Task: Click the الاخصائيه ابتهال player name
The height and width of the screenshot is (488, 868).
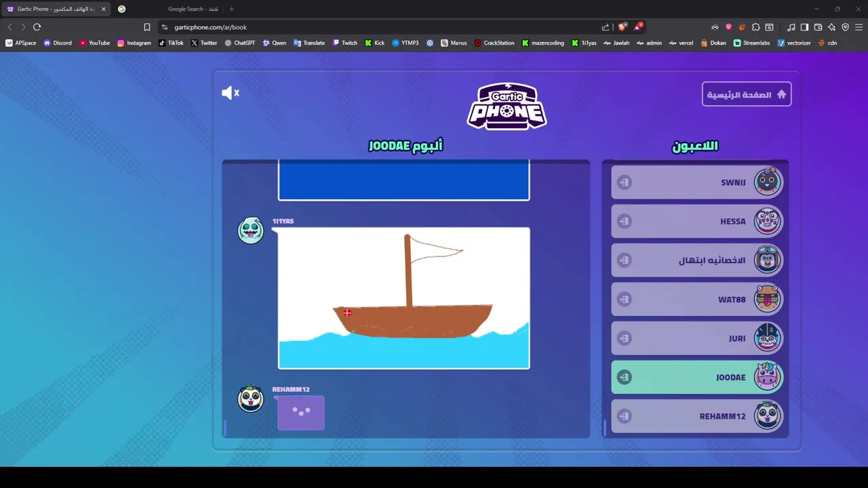Action: (712, 260)
